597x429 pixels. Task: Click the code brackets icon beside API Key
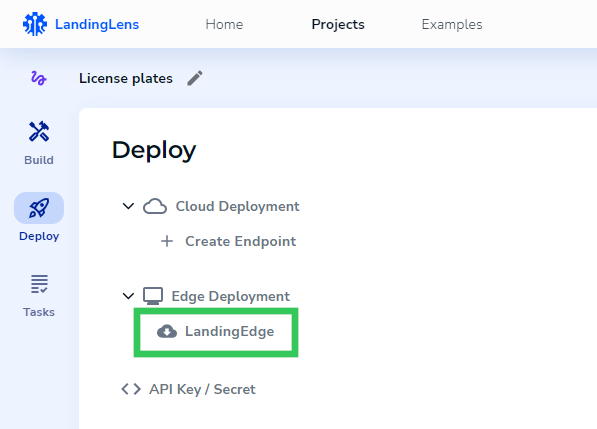coord(131,389)
